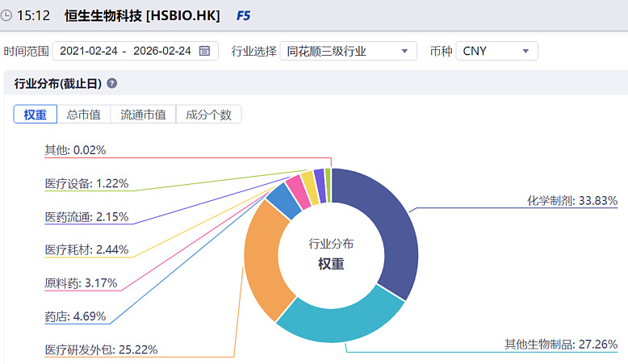This screenshot has width=628, height=364.
Task: Click the 时间范围 label
Action: [x=26, y=51]
